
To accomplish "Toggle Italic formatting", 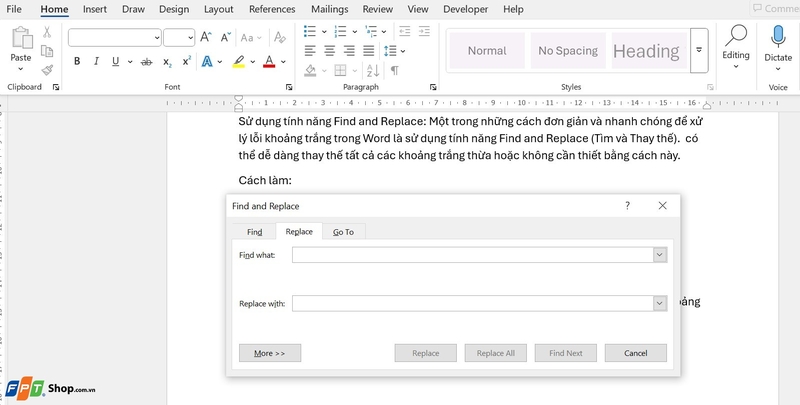I will (x=96, y=61).
